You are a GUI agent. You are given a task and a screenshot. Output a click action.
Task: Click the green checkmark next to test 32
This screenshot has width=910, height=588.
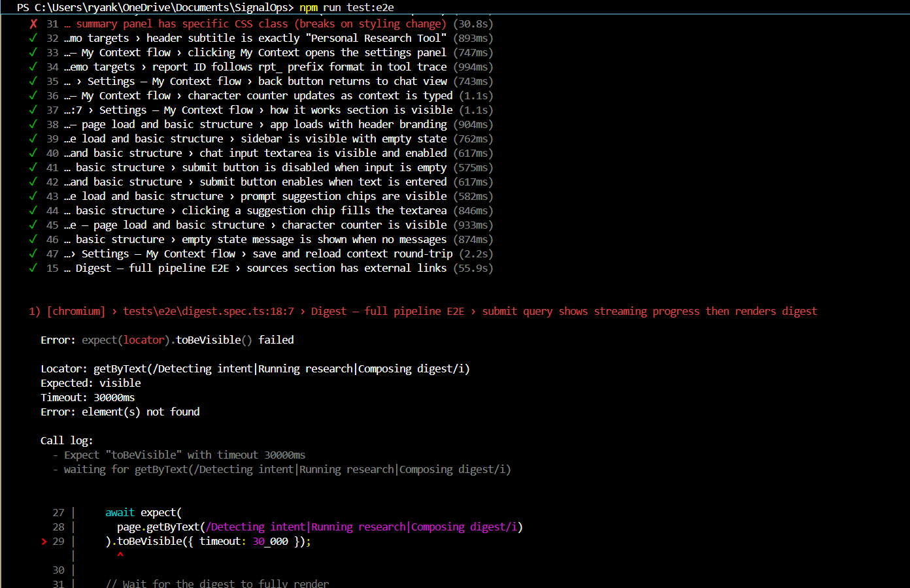coord(33,38)
